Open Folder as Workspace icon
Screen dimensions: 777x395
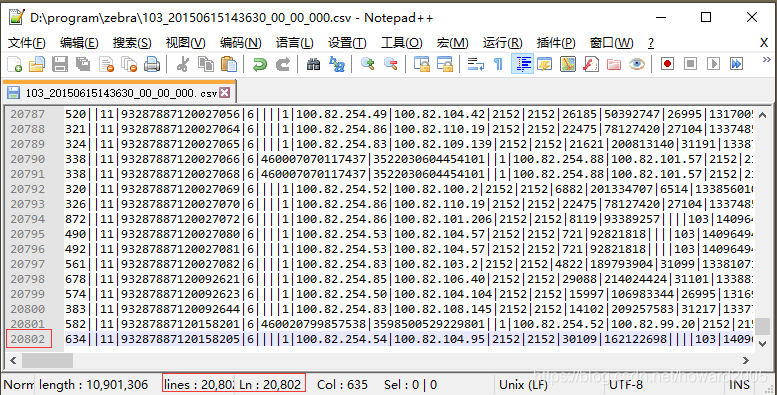[x=613, y=64]
